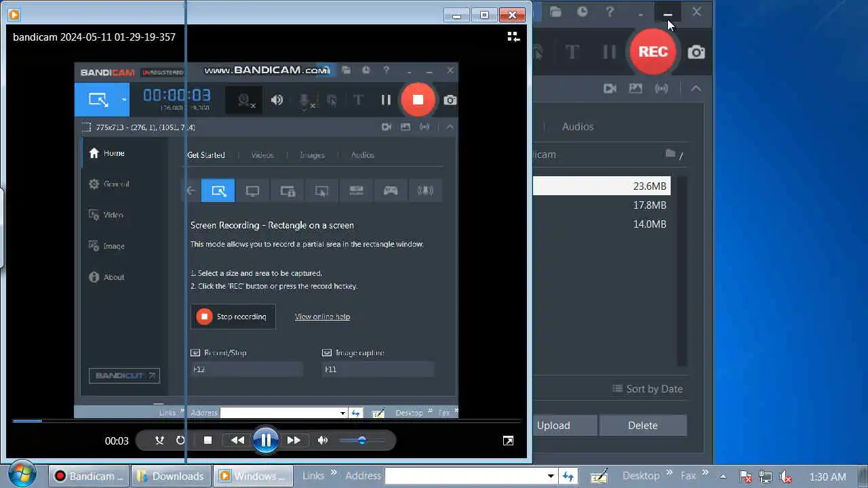This screenshot has height=488, width=868.
Task: Open Bandicam output folder icon in title bar
Action: (555, 12)
